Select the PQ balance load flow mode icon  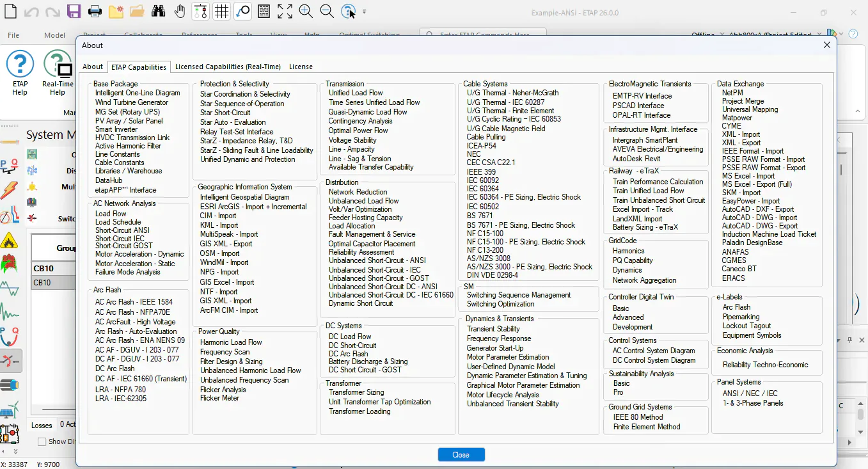(10, 166)
